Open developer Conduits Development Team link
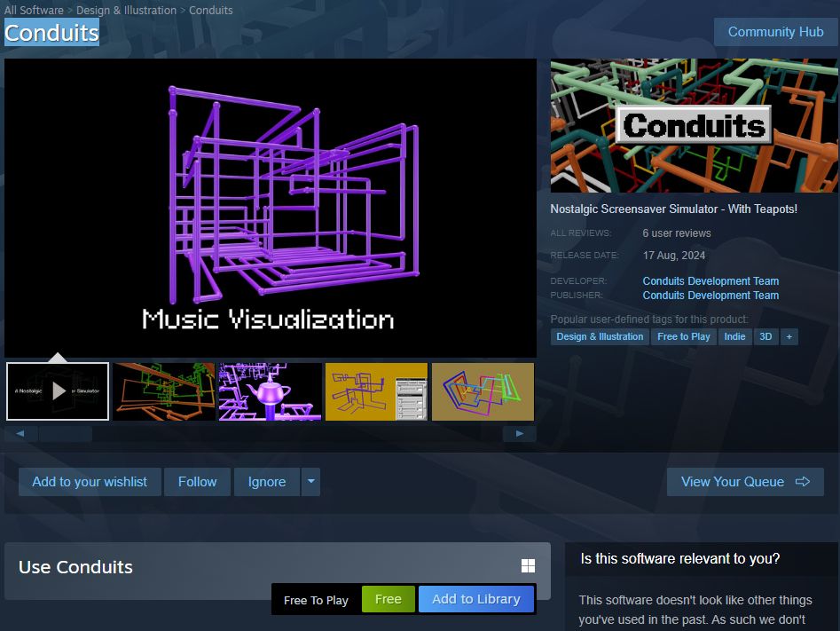The width and height of the screenshot is (840, 631). (710, 281)
